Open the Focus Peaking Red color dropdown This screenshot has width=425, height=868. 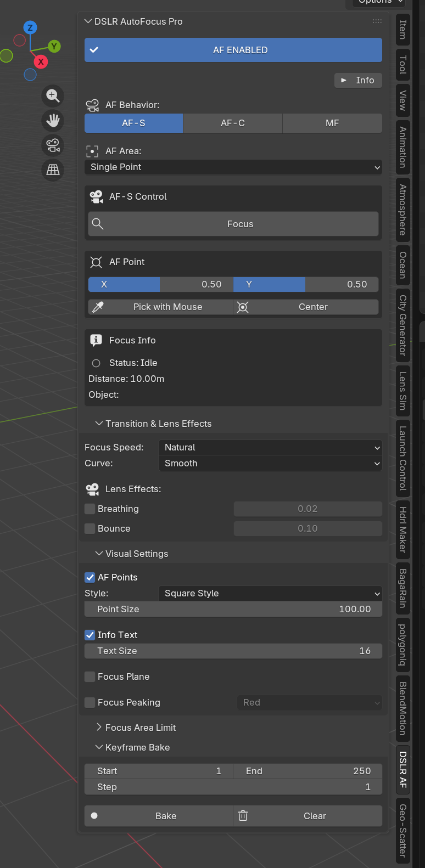[x=310, y=702]
